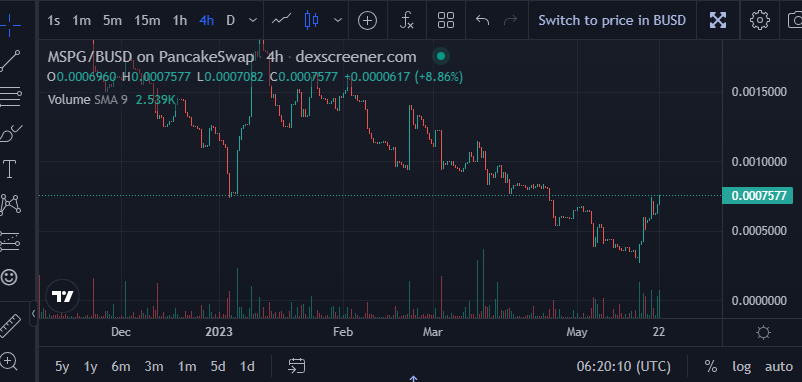Expand the chart style dropdown
The image size is (802, 382).
(338, 20)
